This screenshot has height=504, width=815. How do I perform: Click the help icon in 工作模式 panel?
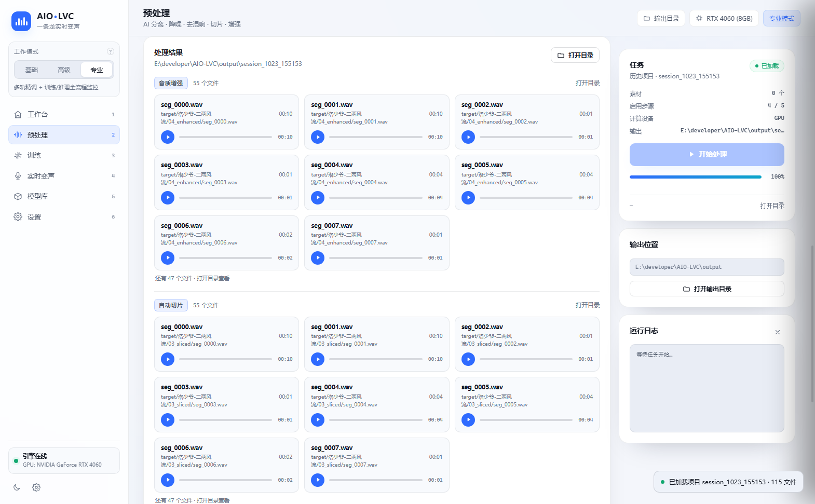(110, 51)
